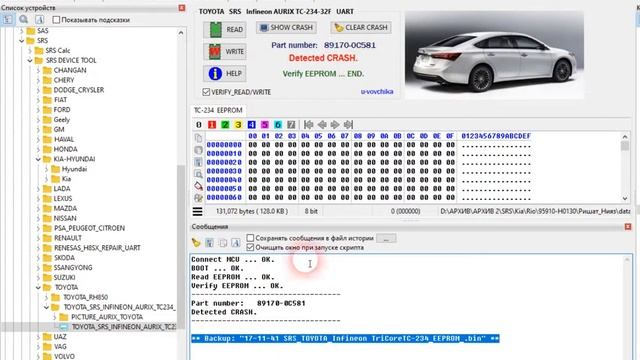Click the 8 bit status bar entry
640x360 pixels.
(x=311, y=211)
